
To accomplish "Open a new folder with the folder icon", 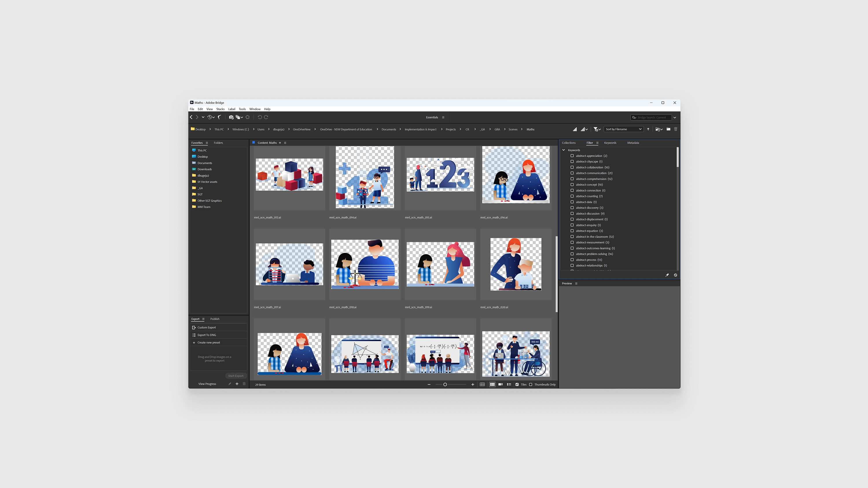I will (x=669, y=129).
